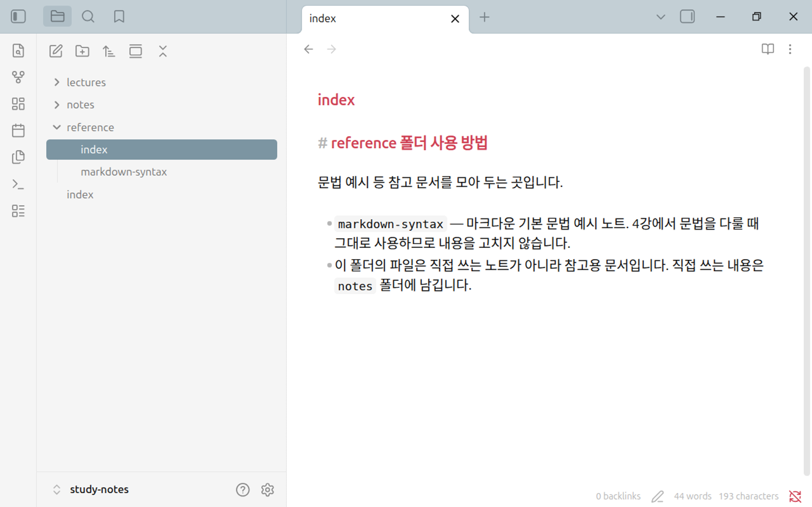Collapse the reference folder
812x507 pixels.
point(161,127)
